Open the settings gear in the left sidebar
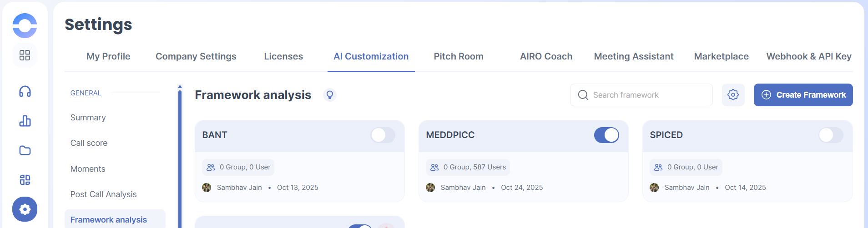Screen dimensions: 868x228 point(25,209)
